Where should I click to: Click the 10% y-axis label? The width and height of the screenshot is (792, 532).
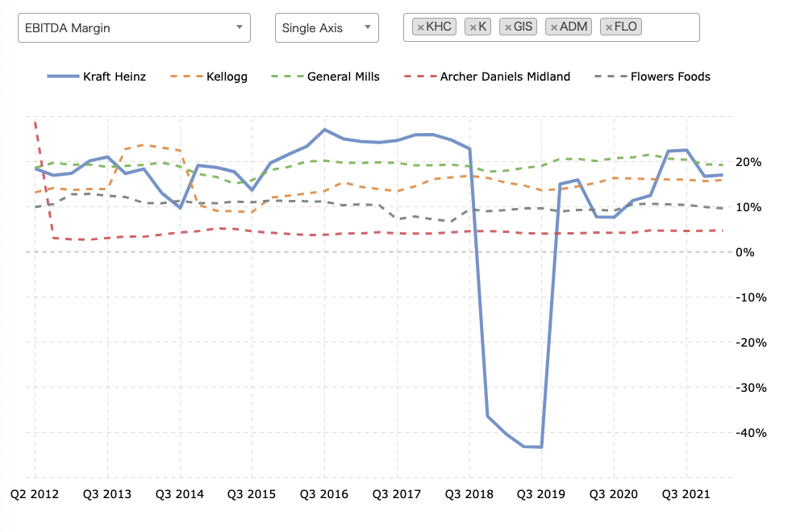pos(748,207)
